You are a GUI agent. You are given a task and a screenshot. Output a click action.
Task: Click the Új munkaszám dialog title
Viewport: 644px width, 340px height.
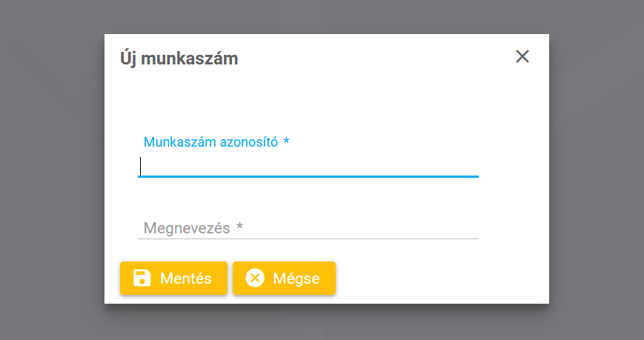pyautogui.click(x=179, y=59)
